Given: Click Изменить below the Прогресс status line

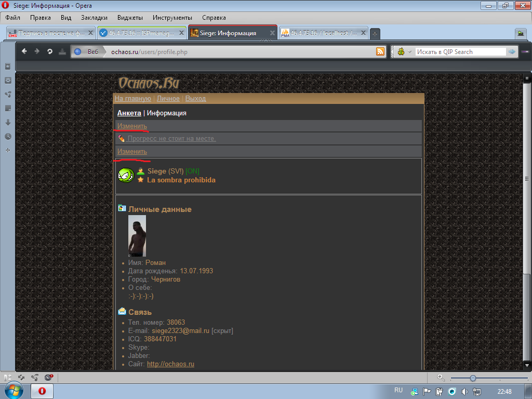Looking at the screenshot, I should click(x=132, y=151).
